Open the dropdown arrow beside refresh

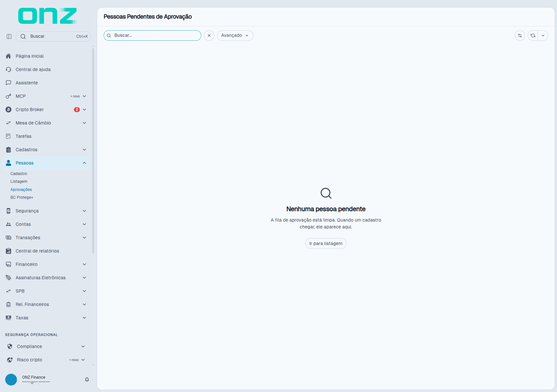pyautogui.click(x=543, y=36)
